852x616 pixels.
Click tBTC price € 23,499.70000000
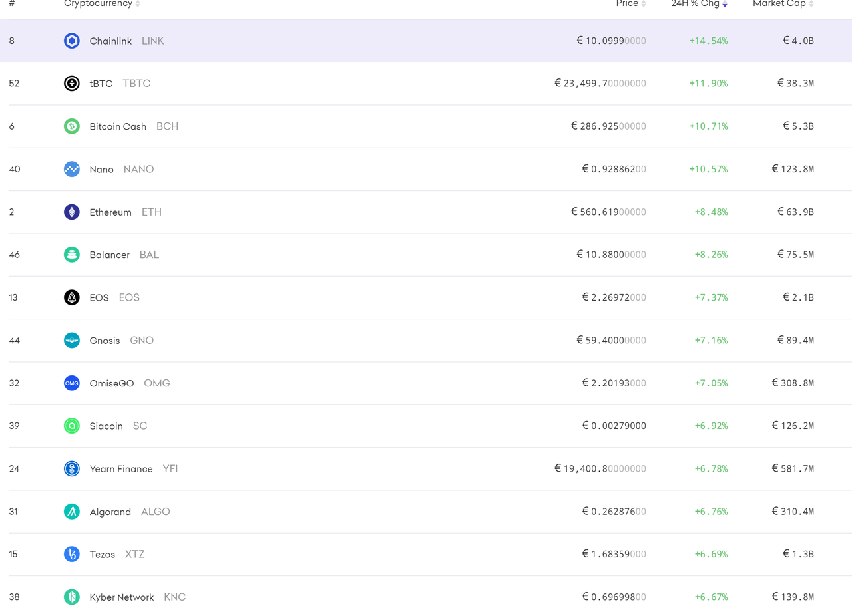[600, 83]
